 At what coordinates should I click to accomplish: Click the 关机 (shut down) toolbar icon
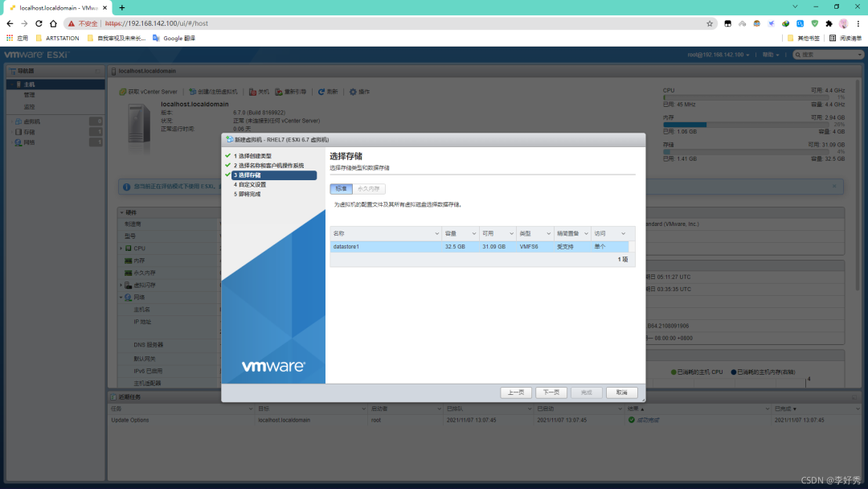coord(252,92)
